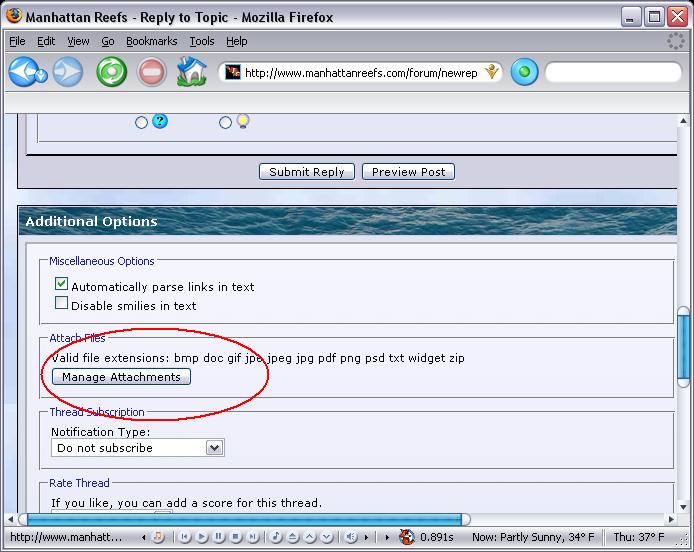Select the light bulb post icon radio
Image resolution: width=694 pixels, height=552 pixels.
point(225,122)
